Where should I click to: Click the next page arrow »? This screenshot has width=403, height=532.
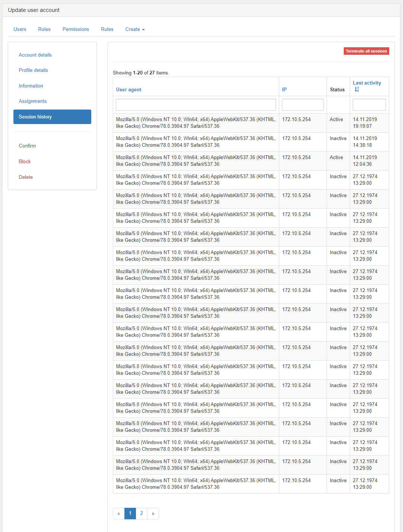point(153,513)
